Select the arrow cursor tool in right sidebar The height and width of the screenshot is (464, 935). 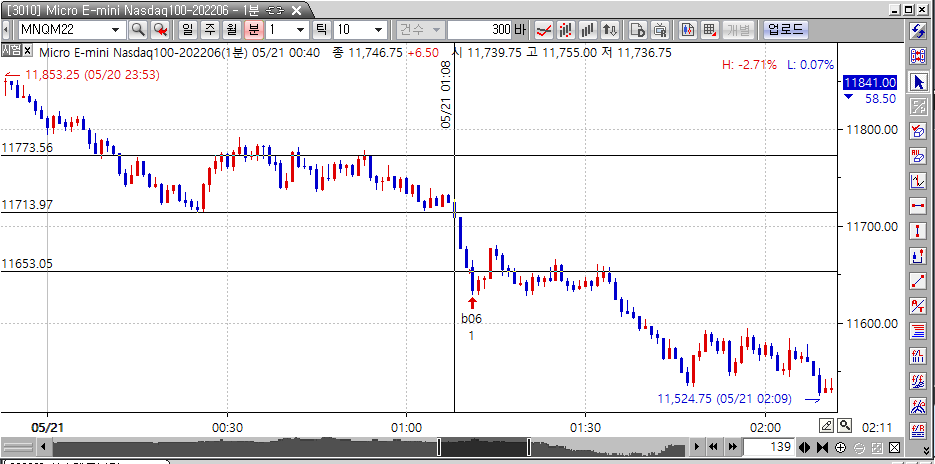coord(918,82)
